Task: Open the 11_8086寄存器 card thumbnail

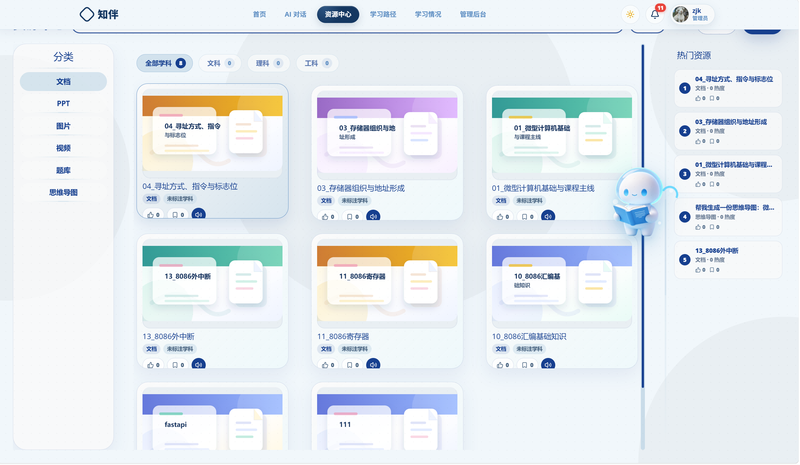Action: coord(387,284)
